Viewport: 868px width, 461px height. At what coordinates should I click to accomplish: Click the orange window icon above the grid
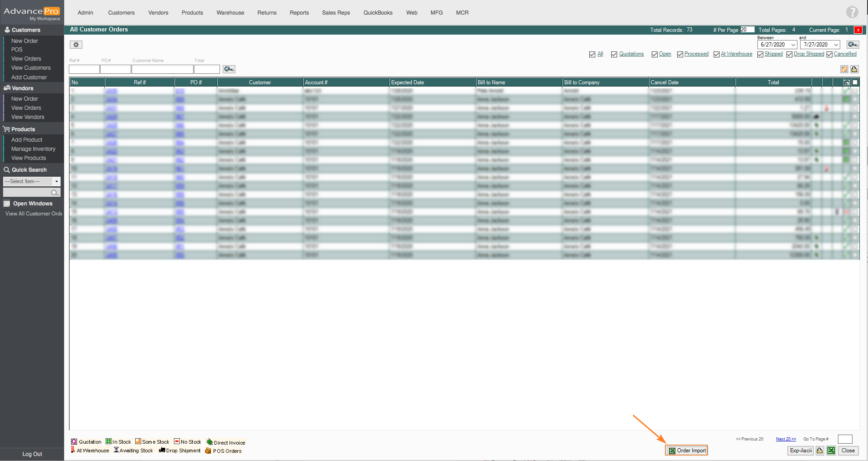tap(844, 69)
